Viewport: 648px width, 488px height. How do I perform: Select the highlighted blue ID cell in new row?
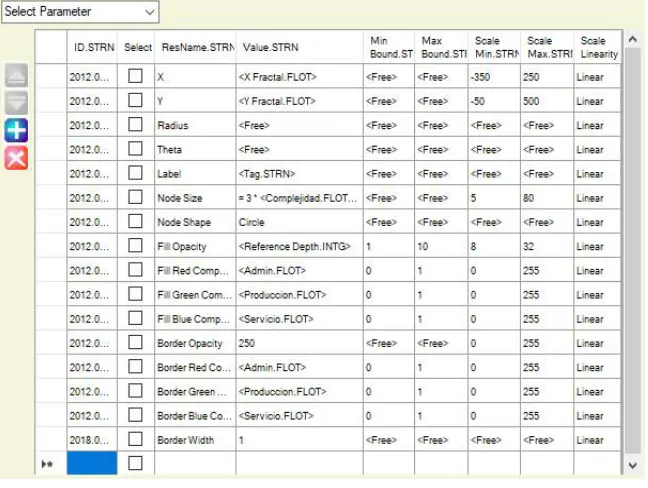92,463
